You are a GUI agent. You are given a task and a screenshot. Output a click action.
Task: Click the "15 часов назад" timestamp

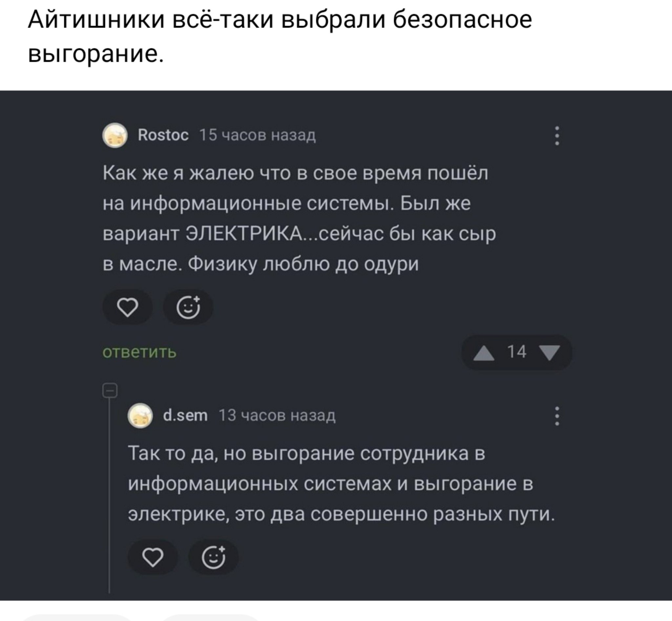coord(258,135)
